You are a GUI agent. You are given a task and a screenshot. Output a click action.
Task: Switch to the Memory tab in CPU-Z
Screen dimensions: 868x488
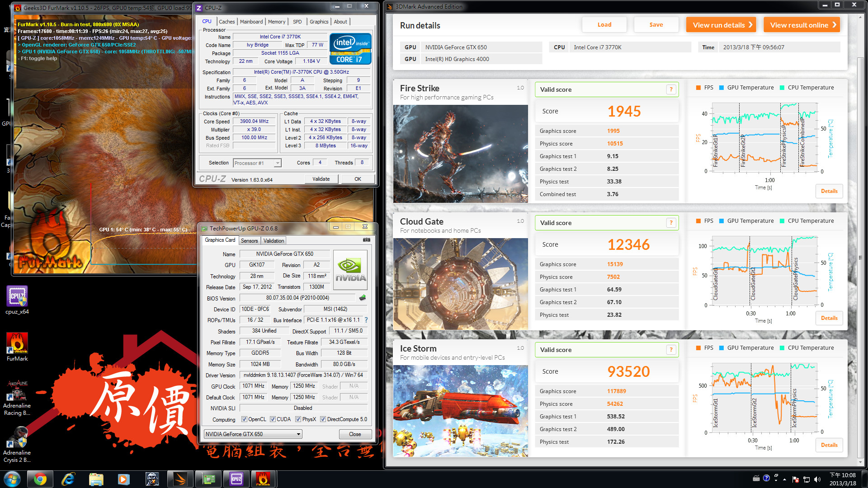pos(277,22)
